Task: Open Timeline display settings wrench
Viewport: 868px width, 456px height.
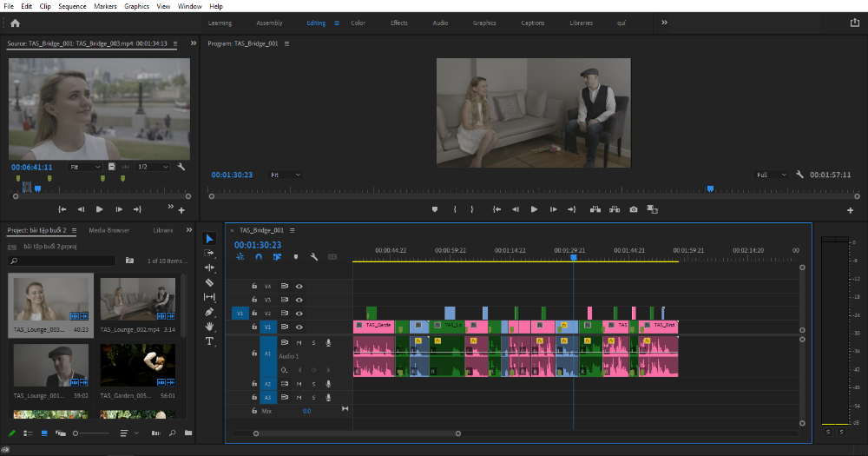Action: coord(314,257)
